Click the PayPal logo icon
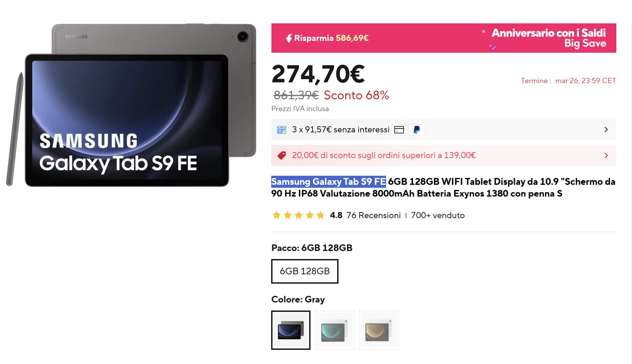This screenshot has height=364, width=632. coord(416,130)
